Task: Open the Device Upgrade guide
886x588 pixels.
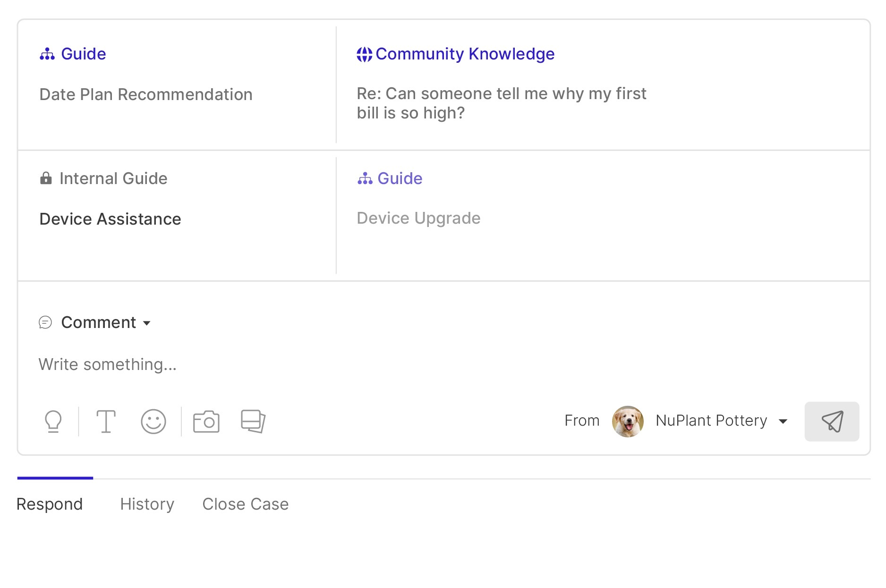Action: (x=419, y=218)
